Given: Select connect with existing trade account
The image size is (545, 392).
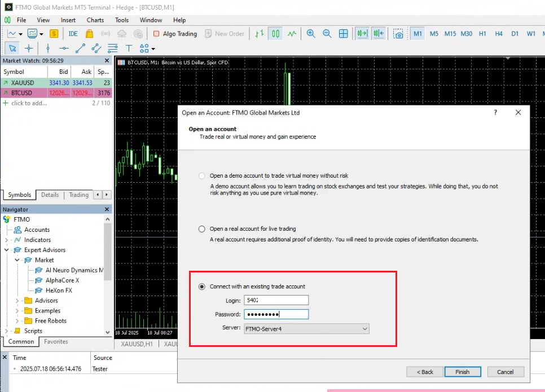Looking at the screenshot, I should click(x=201, y=287).
